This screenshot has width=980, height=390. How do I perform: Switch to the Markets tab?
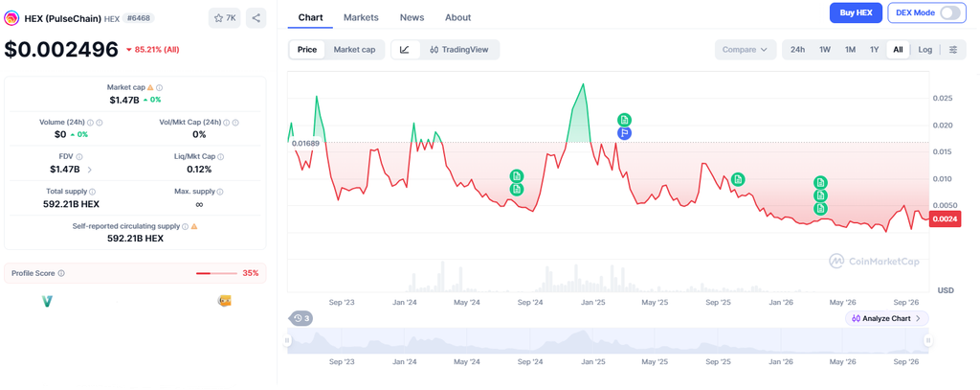(x=361, y=17)
